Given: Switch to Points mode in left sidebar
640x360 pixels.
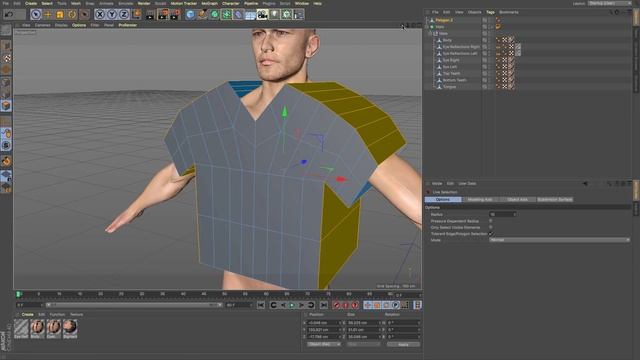Looking at the screenshot, I should (x=6, y=82).
